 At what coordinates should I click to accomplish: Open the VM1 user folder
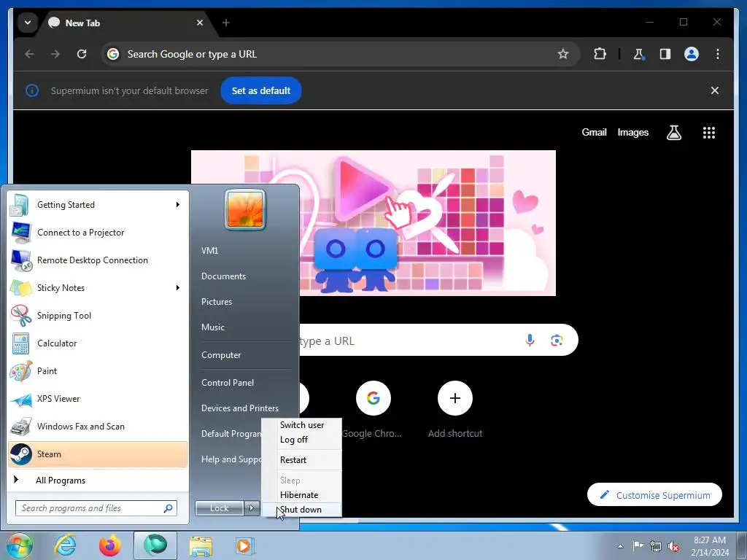point(209,251)
